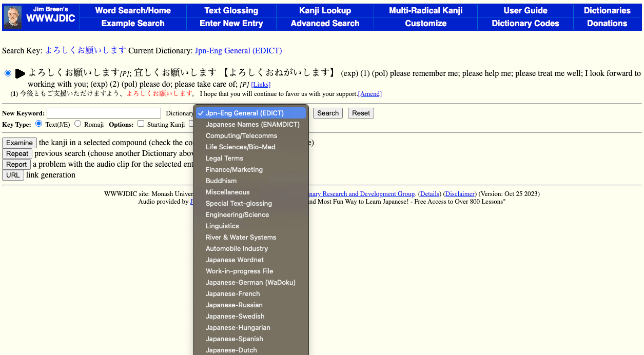
Task: Click Jim Breen's WWWJDIC portrait logo
Action: tap(13, 16)
